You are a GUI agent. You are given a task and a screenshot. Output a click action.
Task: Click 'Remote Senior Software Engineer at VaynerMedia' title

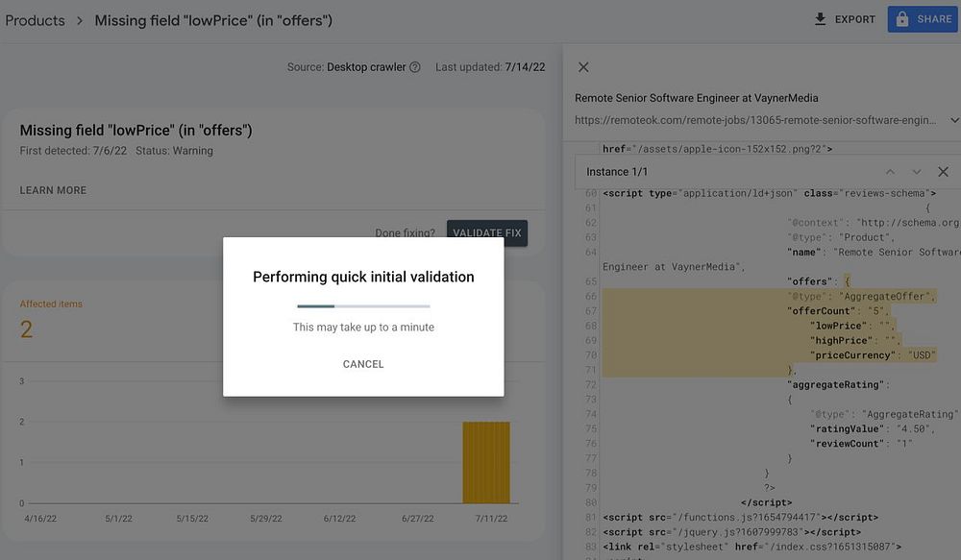696,98
